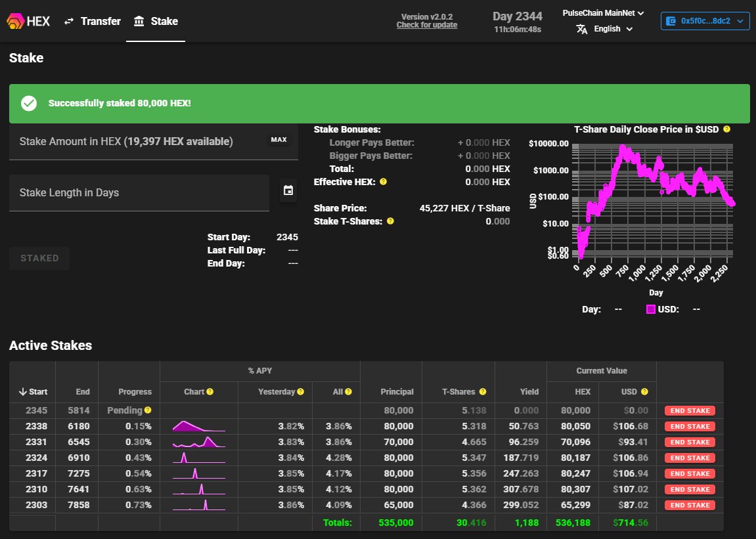Click the Progress column header
Screen dimensions: 756x539
tap(135, 392)
